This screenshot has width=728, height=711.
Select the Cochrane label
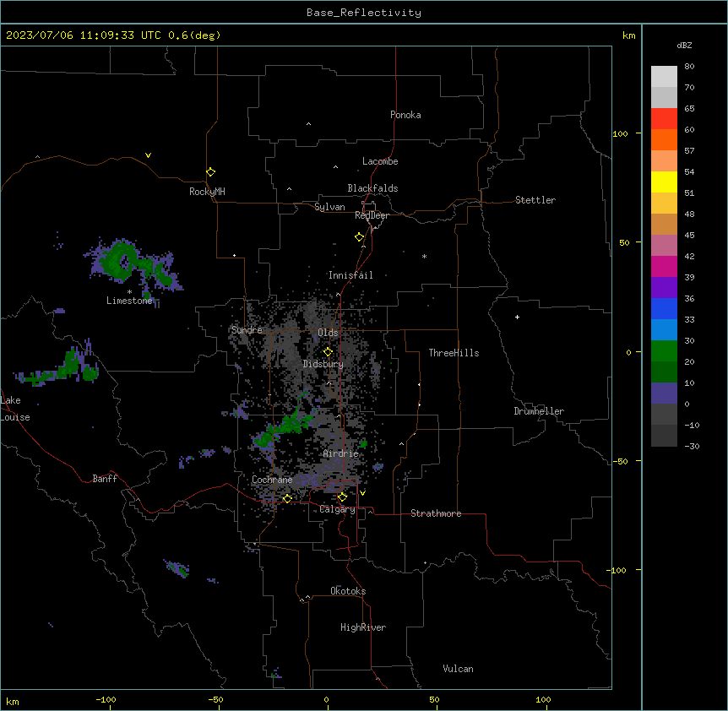[x=272, y=480]
